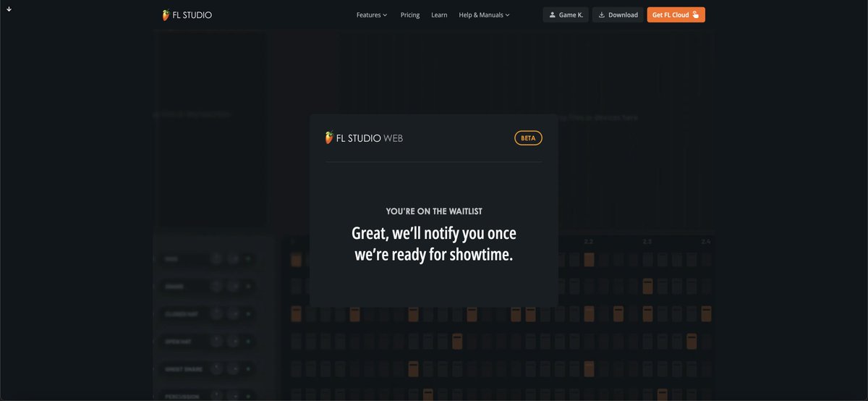Click the Download button

click(x=618, y=14)
